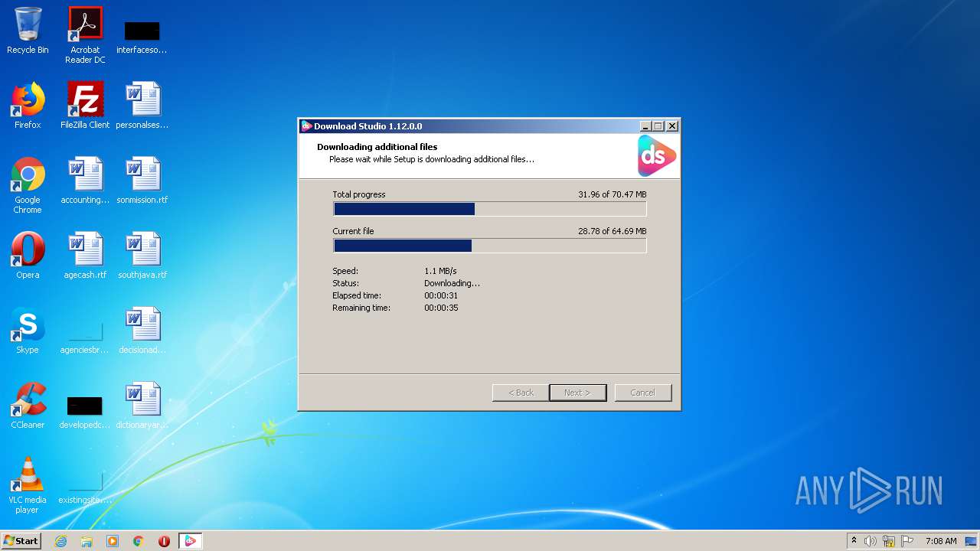Launch CCleaner from the desktop
The height and width of the screenshot is (551, 980).
28,406
